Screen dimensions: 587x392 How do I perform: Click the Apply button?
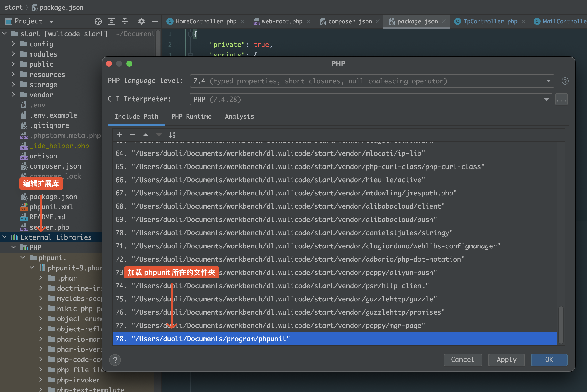point(506,360)
